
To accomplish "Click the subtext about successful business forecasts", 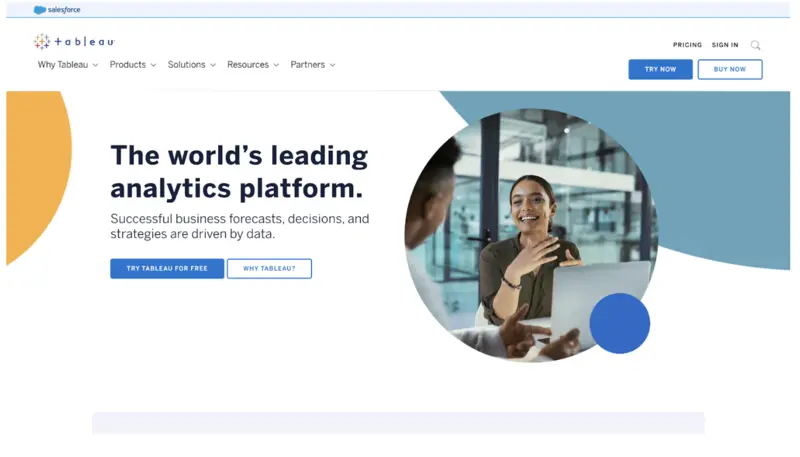I will tap(239, 226).
